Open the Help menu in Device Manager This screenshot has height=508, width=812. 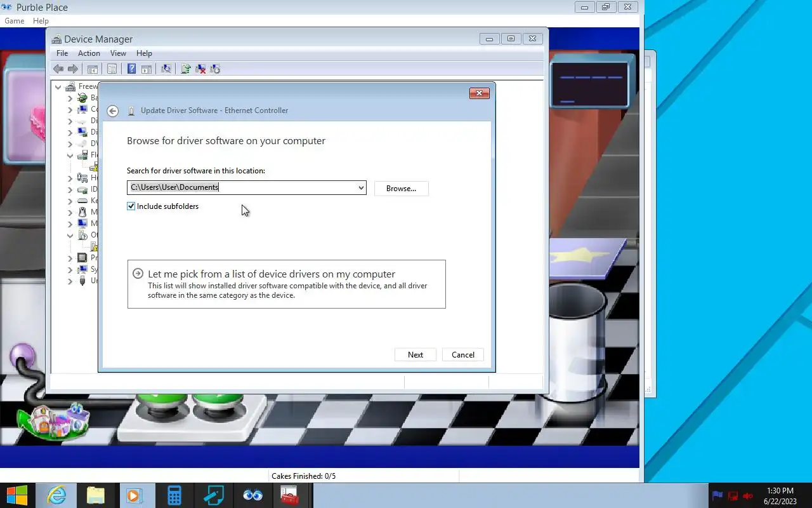coord(144,53)
